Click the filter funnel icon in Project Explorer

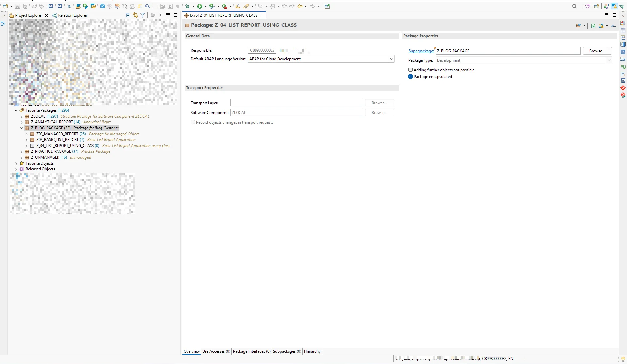click(143, 15)
